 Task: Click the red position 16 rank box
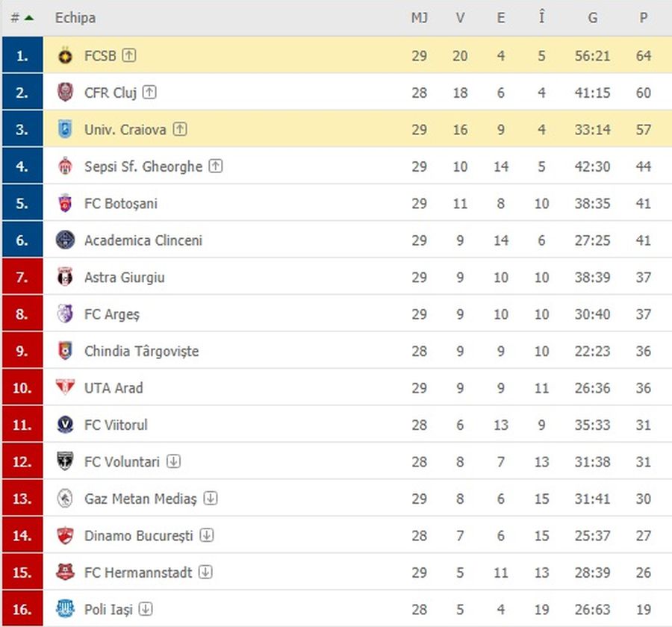point(22,609)
